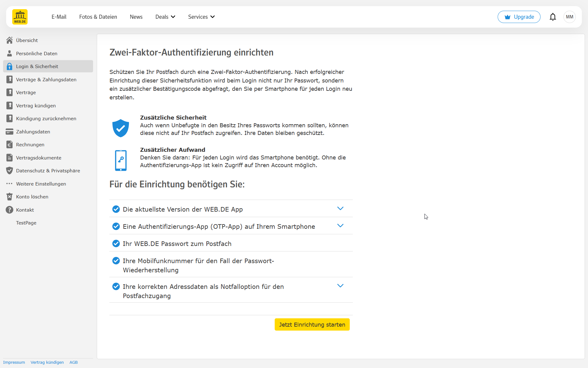
Task: Click Konto löschen trash icon
Action: coord(9,197)
